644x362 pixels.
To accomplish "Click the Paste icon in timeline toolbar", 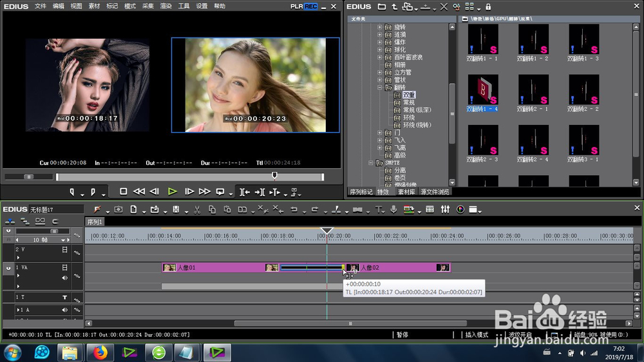I will click(x=227, y=210).
